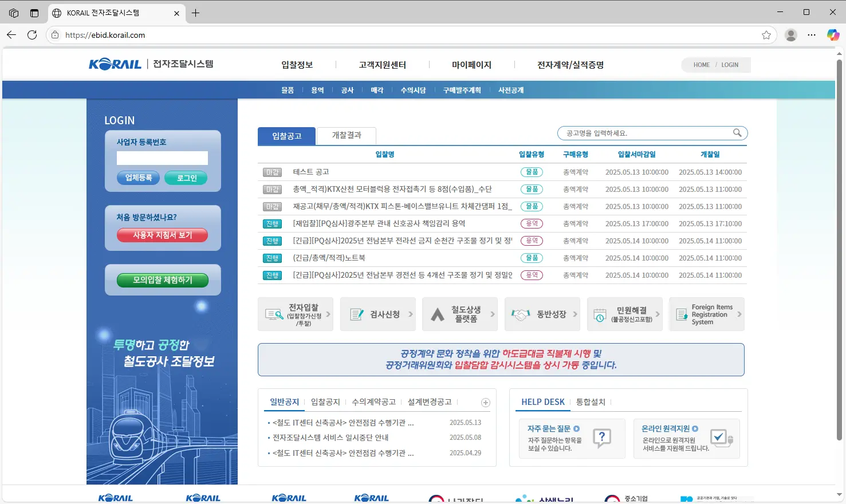This screenshot has width=846, height=504.
Task: Select 수의시담 in the blue submenu bar
Action: (x=414, y=90)
